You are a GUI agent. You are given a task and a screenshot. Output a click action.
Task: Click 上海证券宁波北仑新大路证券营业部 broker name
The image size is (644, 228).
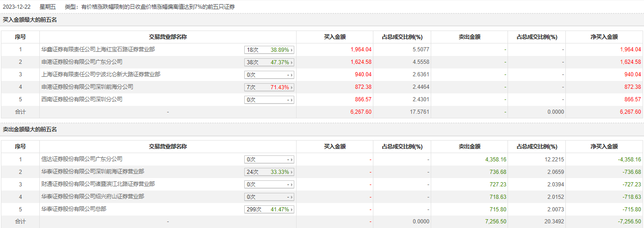point(100,74)
